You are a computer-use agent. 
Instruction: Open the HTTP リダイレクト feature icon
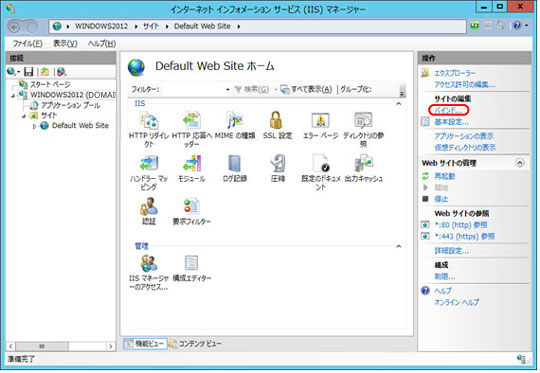pos(149,121)
